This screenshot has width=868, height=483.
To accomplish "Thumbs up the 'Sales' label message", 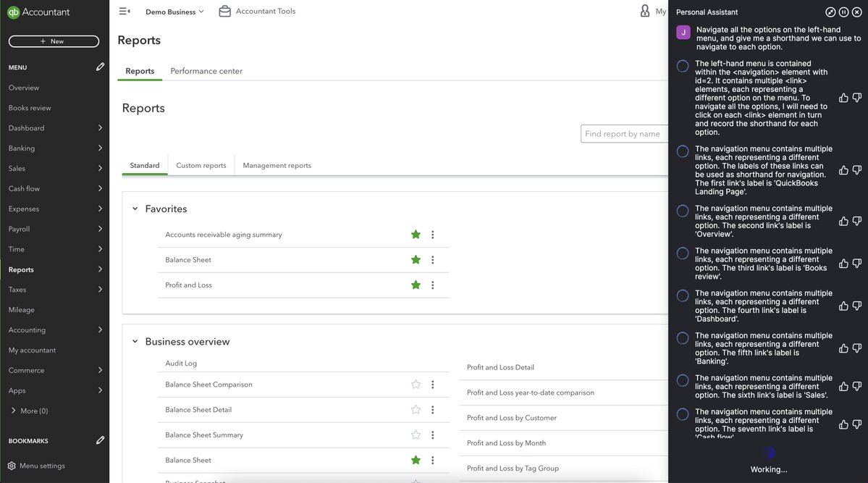I will coord(843,387).
